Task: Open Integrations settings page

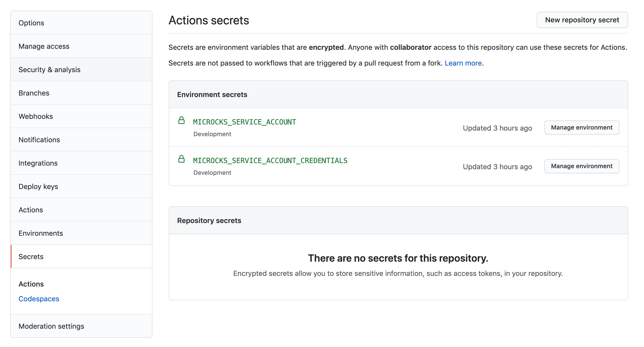Action: [38, 163]
